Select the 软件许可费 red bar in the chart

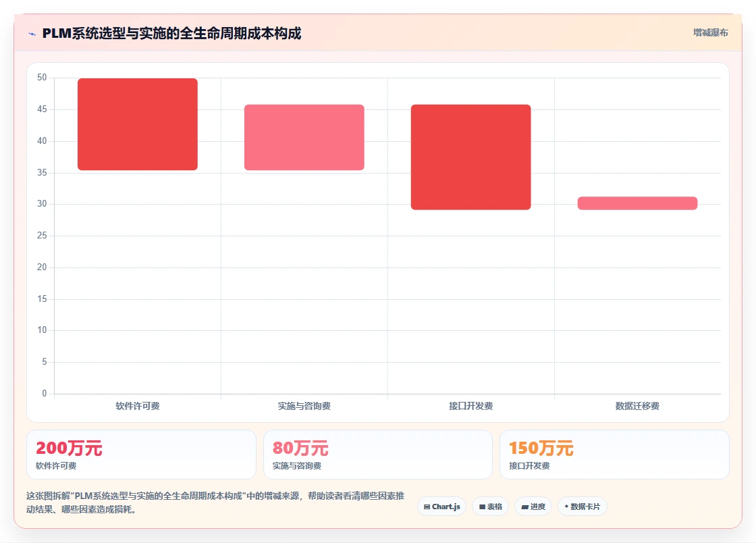coord(138,124)
